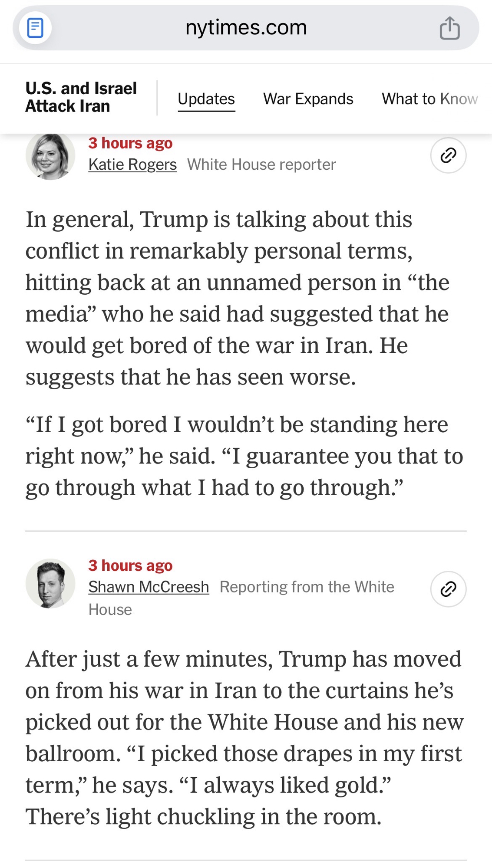Screen dimensions: 492x868
Task: Copy link to Katie Rogers's update
Action: coord(448,155)
